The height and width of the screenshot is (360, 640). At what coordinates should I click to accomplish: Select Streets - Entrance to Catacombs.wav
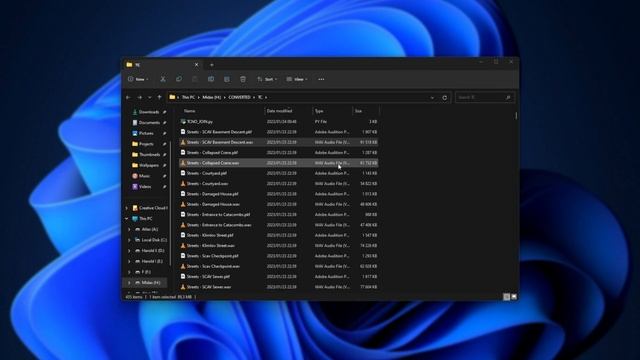279,225
